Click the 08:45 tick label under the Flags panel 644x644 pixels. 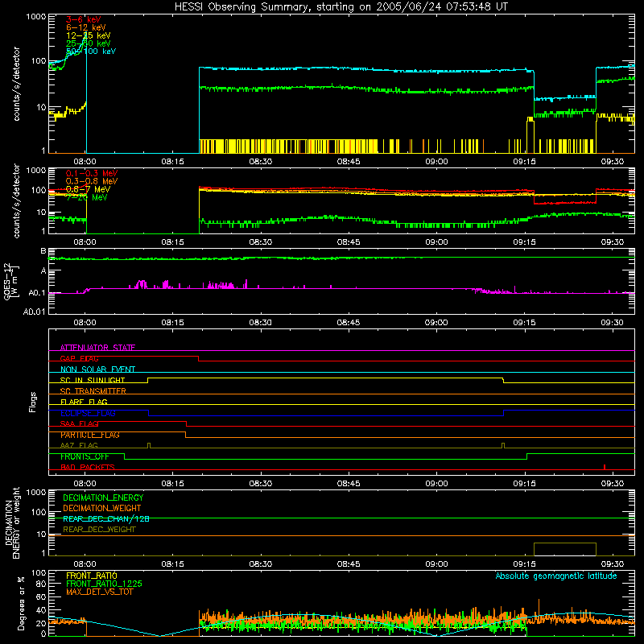[x=349, y=484]
